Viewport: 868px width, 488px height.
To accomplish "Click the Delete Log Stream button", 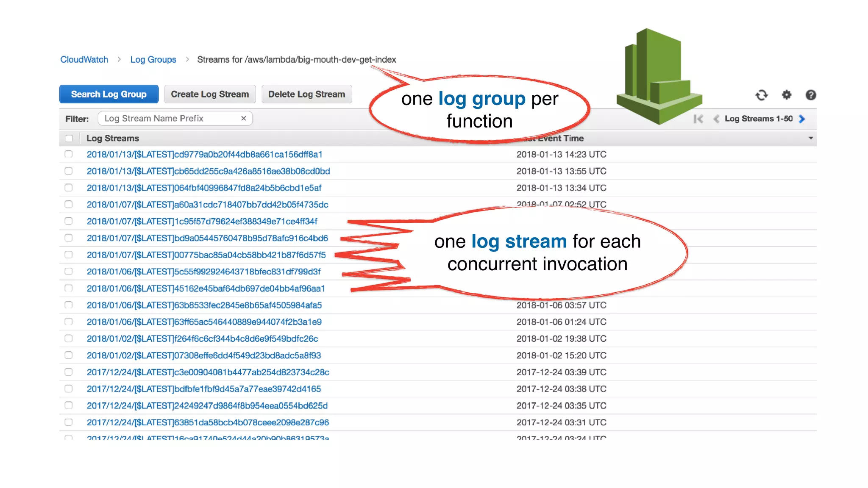I will (x=307, y=94).
